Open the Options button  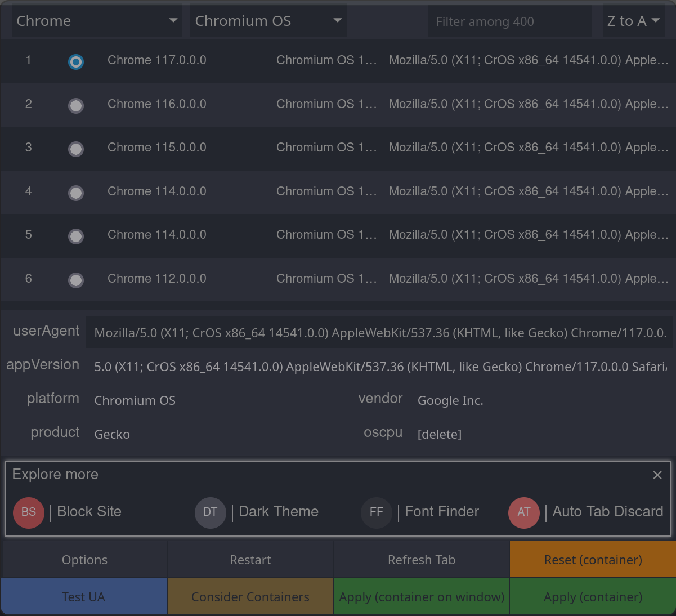coord(84,560)
